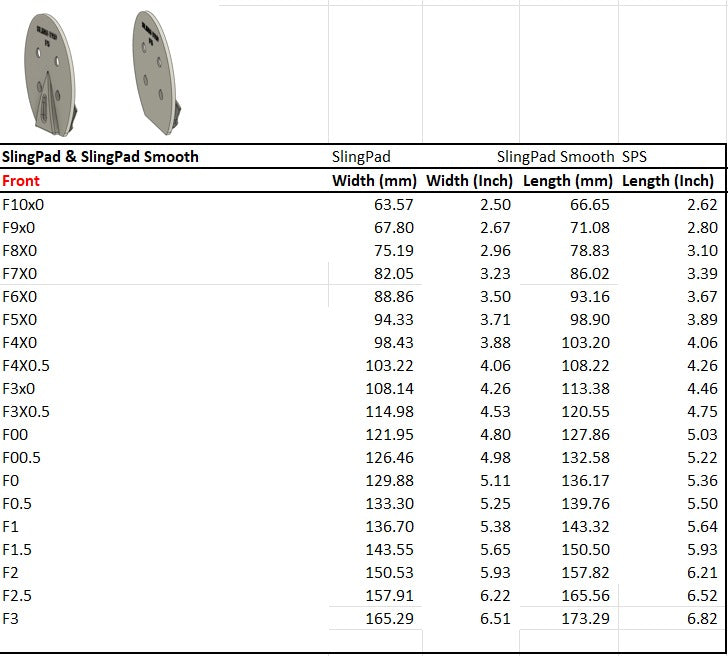Screen dimensions: 728x656
Task: Click the SlingPad Smooth product image
Action: point(156,73)
